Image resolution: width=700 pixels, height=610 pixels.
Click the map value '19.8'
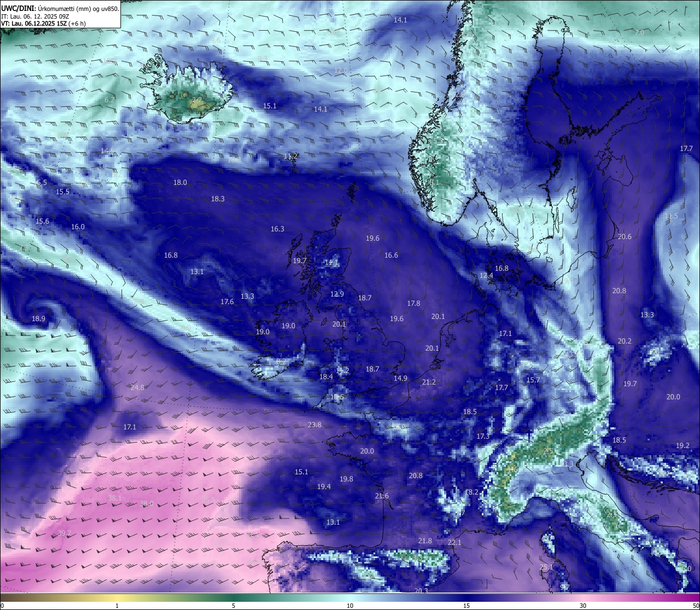click(x=346, y=479)
